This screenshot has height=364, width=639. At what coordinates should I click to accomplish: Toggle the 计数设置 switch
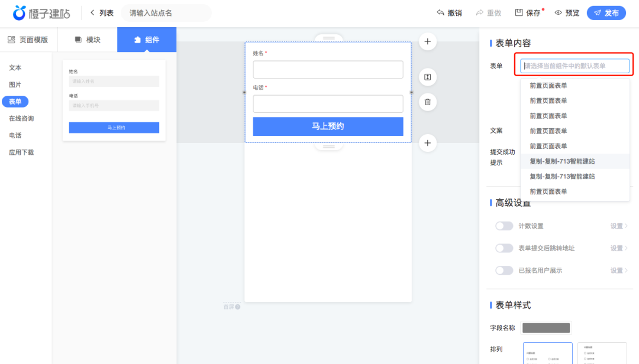(x=504, y=226)
